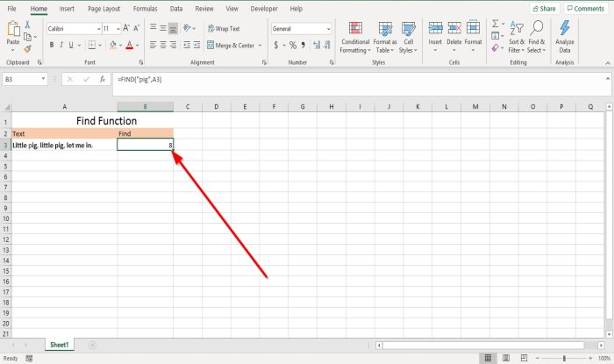Click the Format Painter brush icon
Viewport: 614px width, 364px height.
point(27,49)
